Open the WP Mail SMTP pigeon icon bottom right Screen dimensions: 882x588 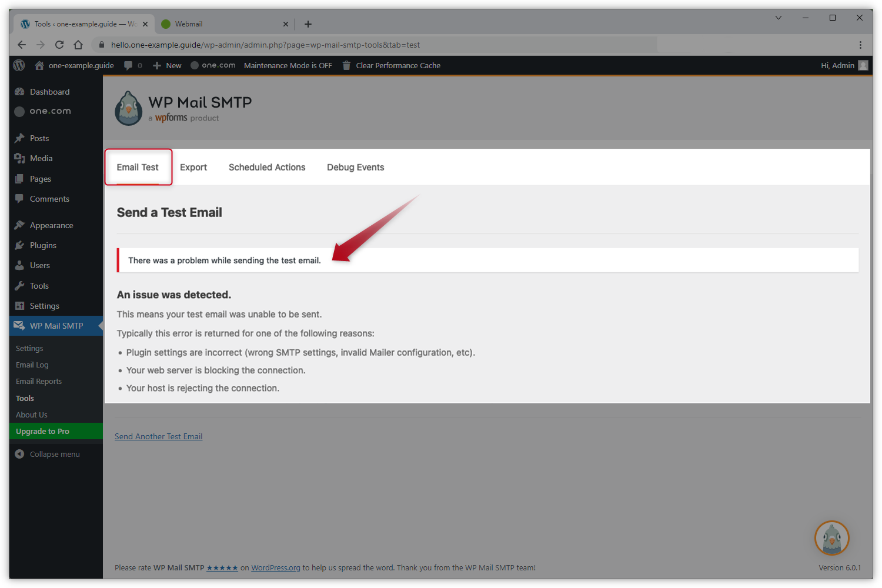(x=831, y=538)
